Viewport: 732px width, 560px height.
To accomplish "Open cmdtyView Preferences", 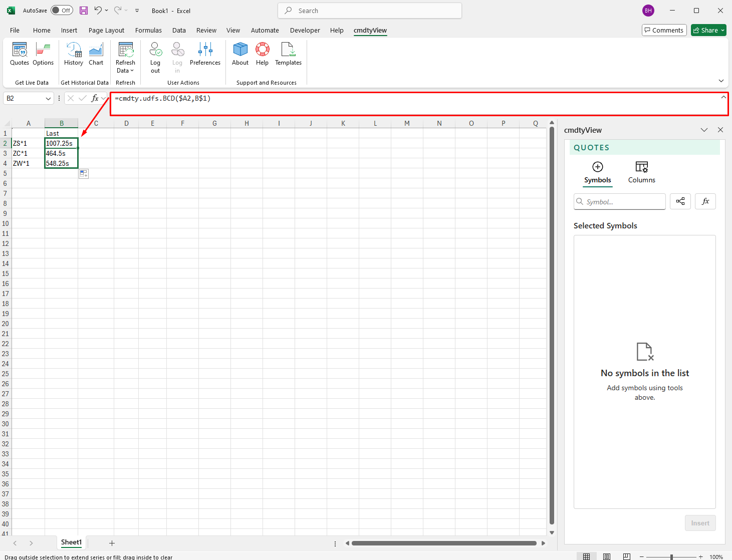I will pyautogui.click(x=205, y=54).
